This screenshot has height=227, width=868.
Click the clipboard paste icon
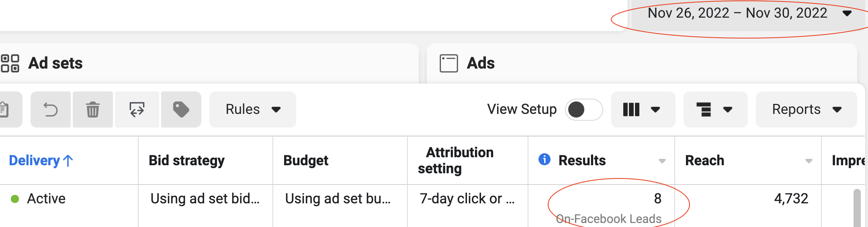[x=5, y=109]
